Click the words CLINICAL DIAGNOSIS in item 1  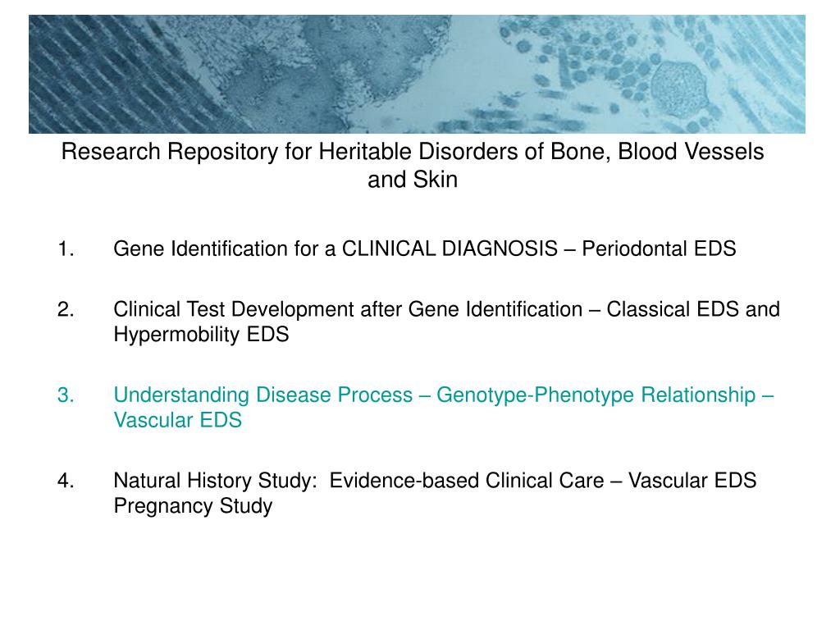click(x=450, y=249)
